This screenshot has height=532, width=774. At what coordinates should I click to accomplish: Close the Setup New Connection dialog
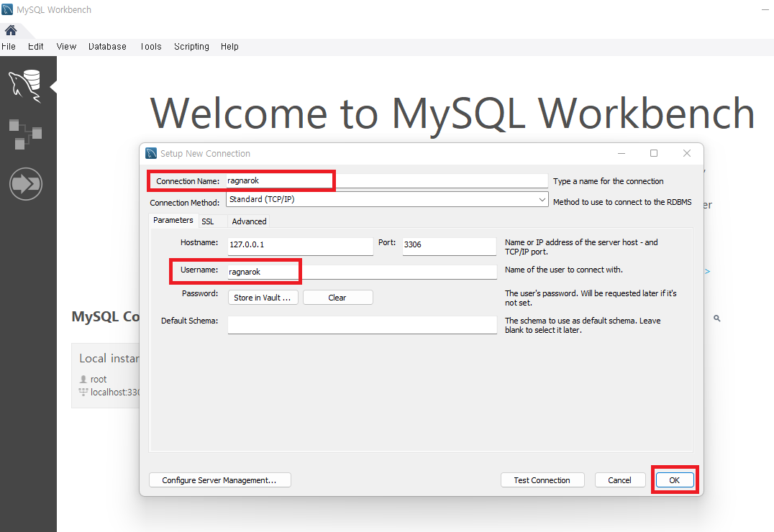coord(687,153)
